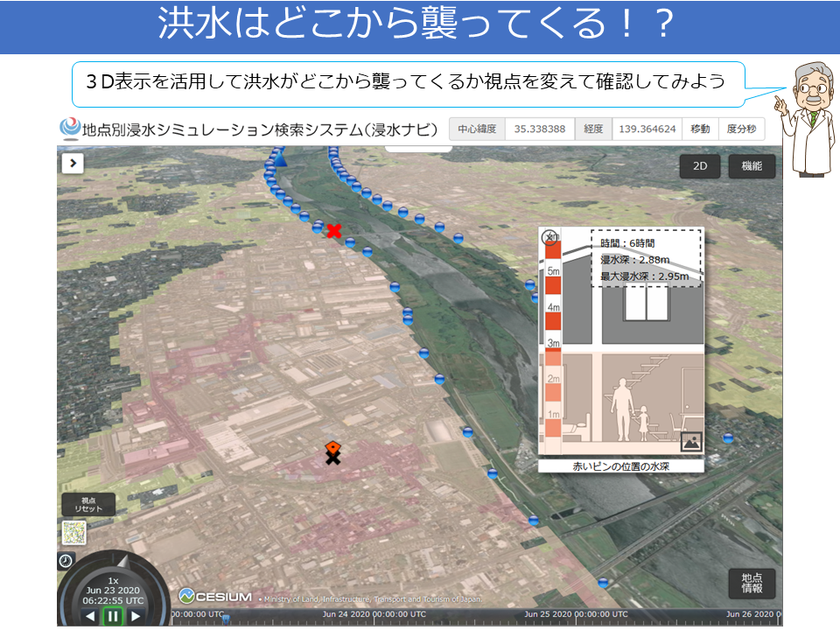Click the clock icon above the animation dial
The width and height of the screenshot is (840, 630).
[x=66, y=561]
